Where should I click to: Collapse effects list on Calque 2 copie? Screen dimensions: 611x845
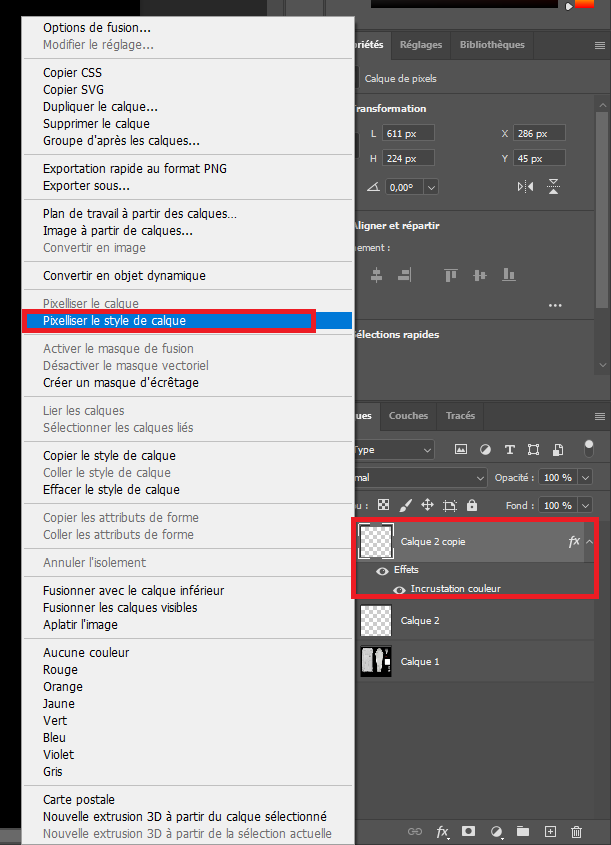[x=590, y=541]
